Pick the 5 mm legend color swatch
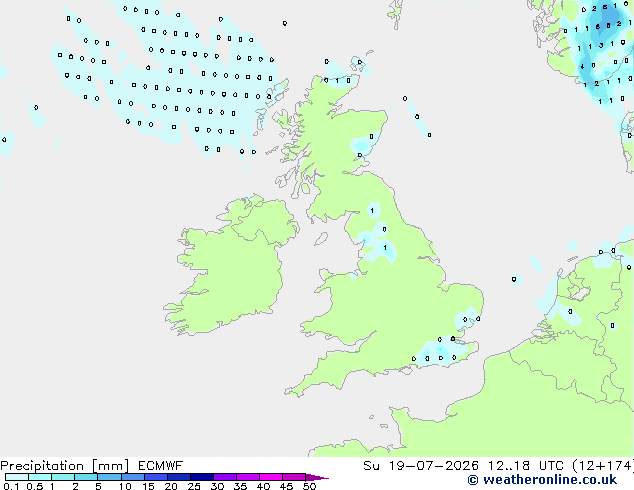This screenshot has height=490, width=634. pyautogui.click(x=109, y=477)
